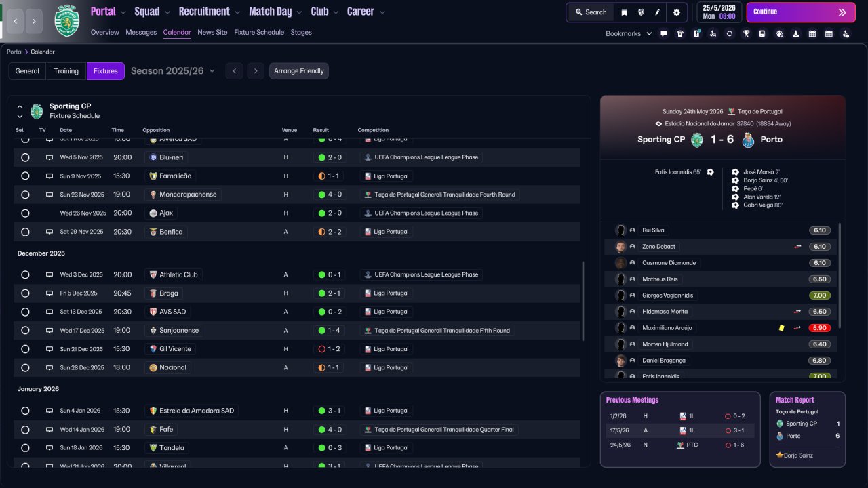This screenshot has width=868, height=488.
Task: Click the trophy bookmark shortcut icon
Action: tap(746, 33)
